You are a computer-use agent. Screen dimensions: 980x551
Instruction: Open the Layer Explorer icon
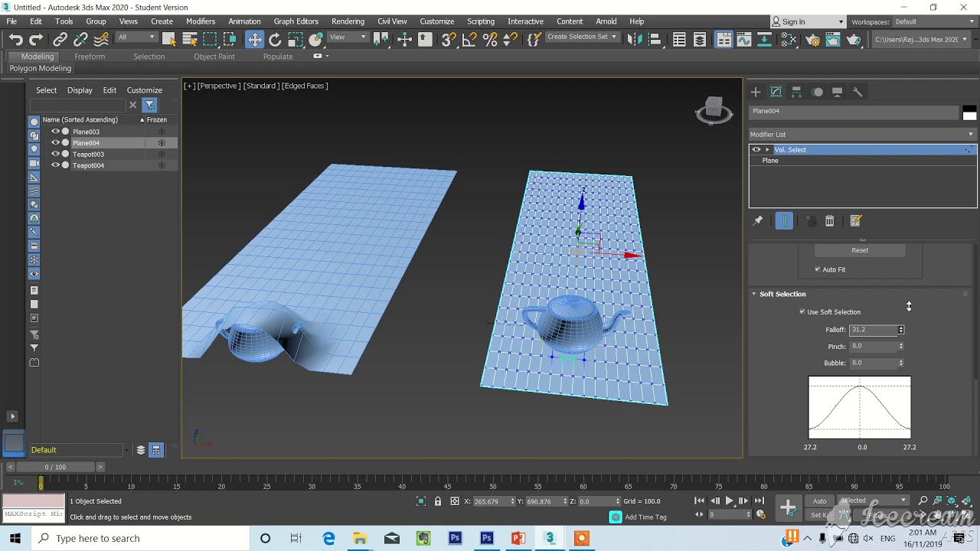700,40
